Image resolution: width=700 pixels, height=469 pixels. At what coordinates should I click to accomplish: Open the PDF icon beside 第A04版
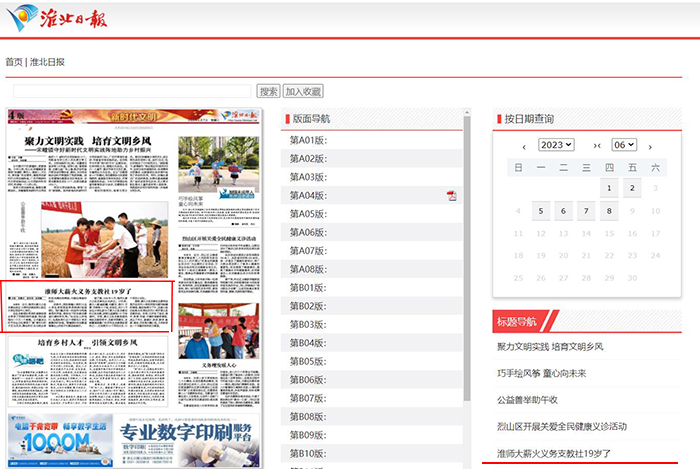coord(451,196)
